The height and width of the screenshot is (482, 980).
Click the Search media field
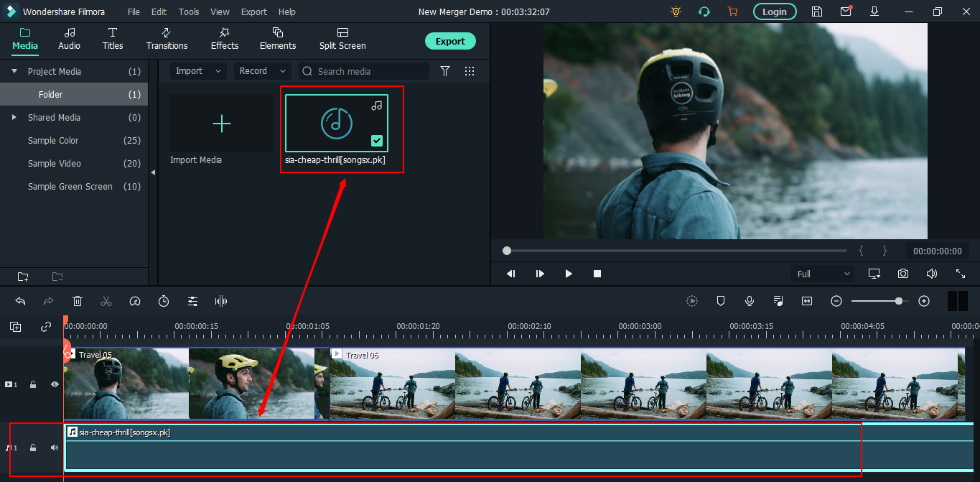pos(363,71)
